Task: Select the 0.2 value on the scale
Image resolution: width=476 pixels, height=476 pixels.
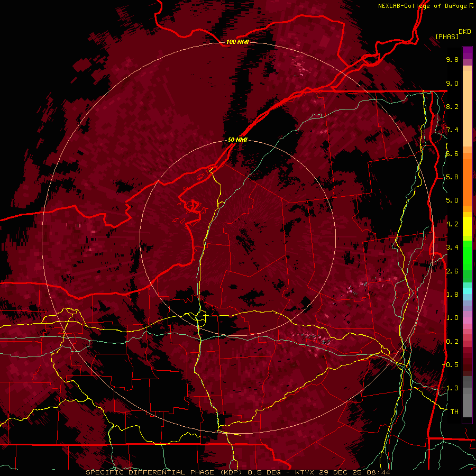Action: click(452, 342)
